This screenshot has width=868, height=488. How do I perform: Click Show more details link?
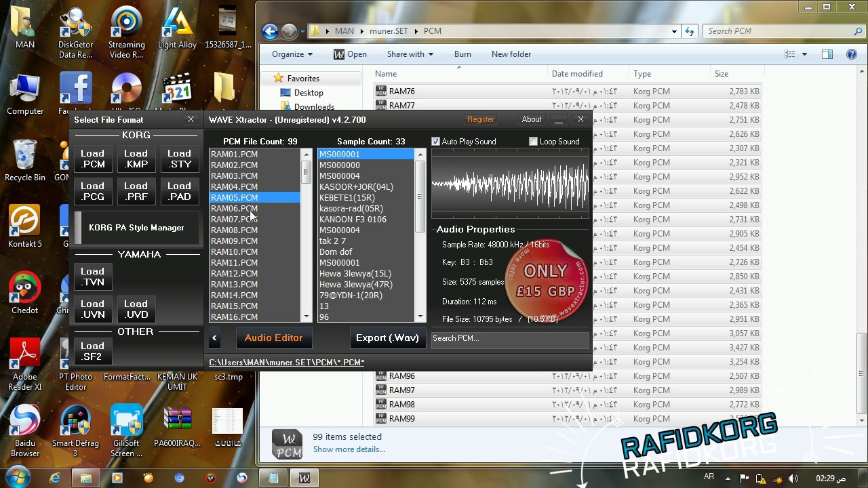tap(349, 449)
